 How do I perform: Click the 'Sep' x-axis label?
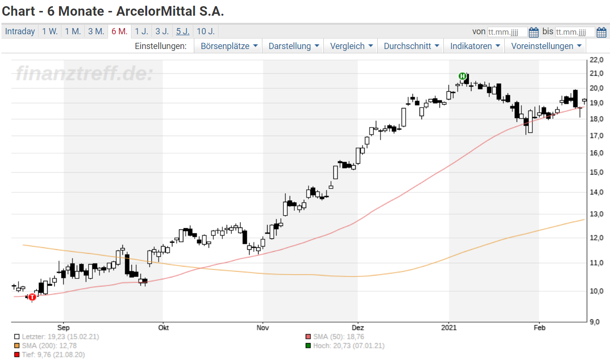(64, 327)
